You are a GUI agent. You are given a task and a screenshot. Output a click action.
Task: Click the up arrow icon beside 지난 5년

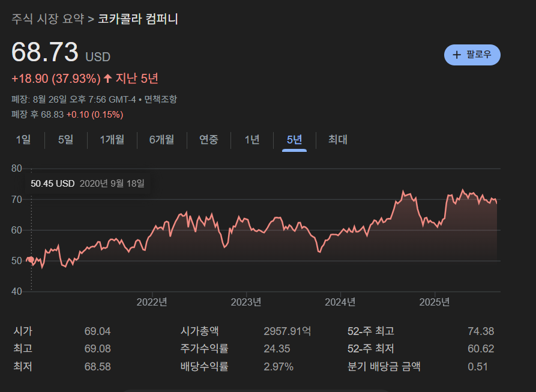pos(107,79)
